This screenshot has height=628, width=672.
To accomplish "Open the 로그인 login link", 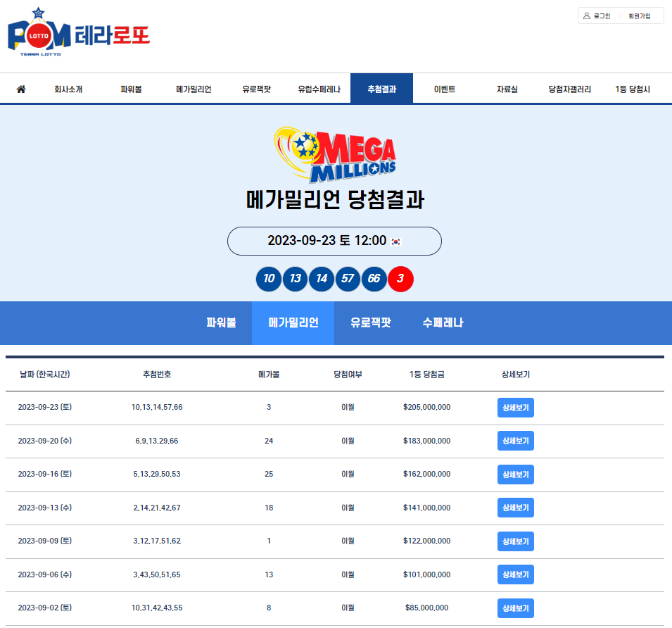I will [602, 16].
